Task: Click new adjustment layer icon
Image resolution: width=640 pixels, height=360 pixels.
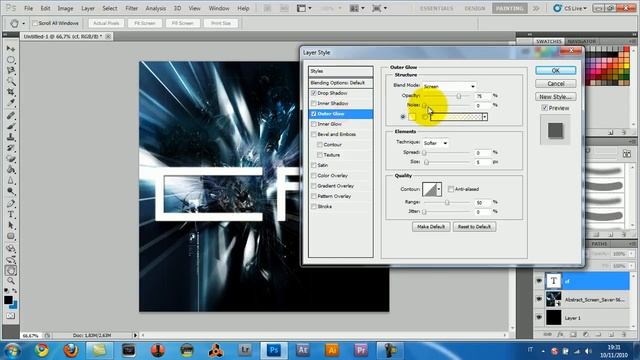Action: click(x=586, y=334)
